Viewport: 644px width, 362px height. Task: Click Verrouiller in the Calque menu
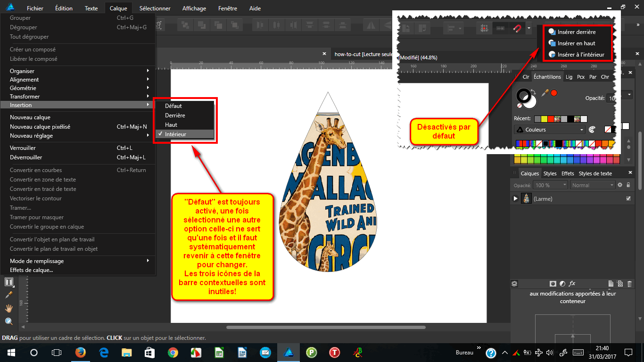tap(78, 148)
